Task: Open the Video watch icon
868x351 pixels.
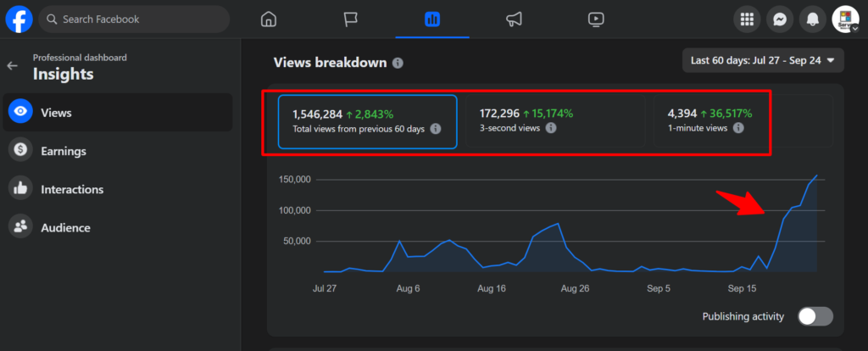Action: (595, 19)
